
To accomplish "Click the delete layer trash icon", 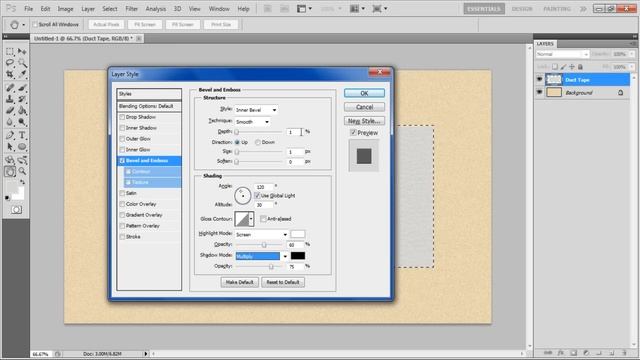I will coord(624,353).
